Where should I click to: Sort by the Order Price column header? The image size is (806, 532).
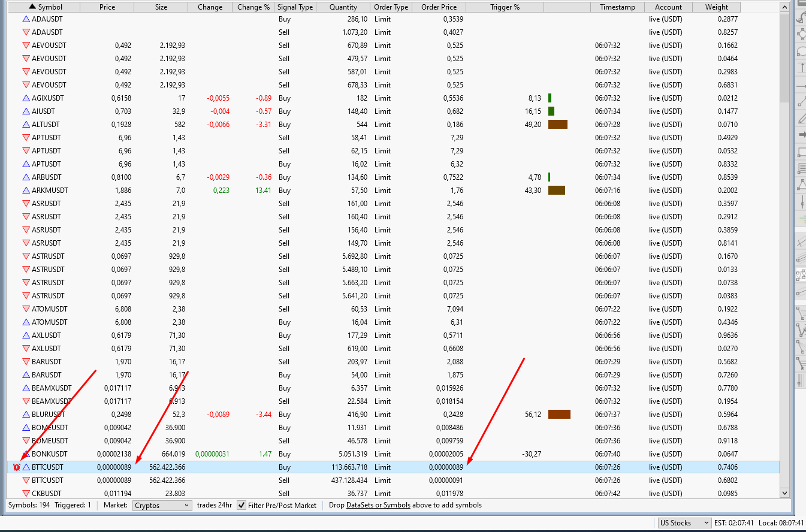439,7
